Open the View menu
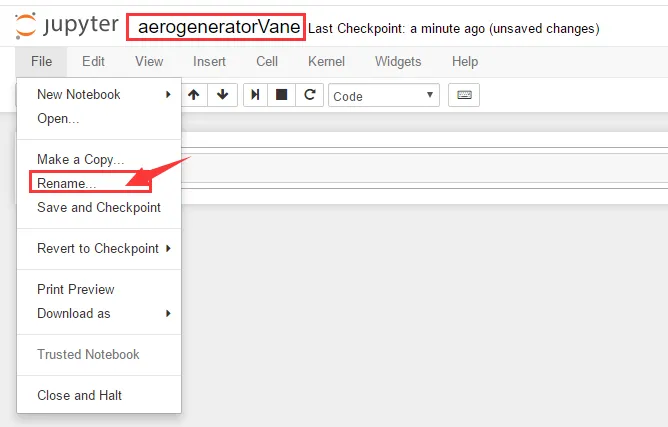The image size is (668, 427). click(x=149, y=61)
